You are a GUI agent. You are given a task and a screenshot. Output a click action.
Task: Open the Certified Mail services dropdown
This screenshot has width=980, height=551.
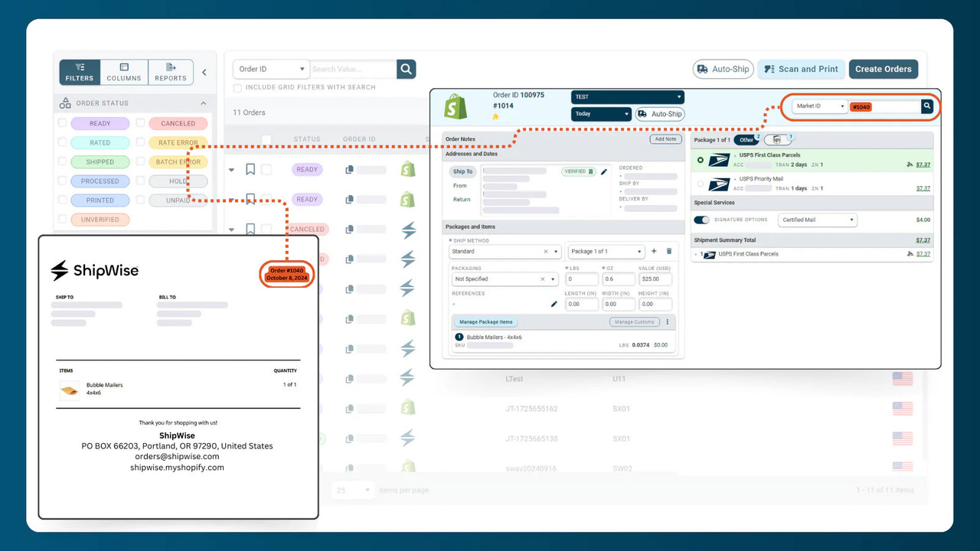pyautogui.click(x=817, y=220)
